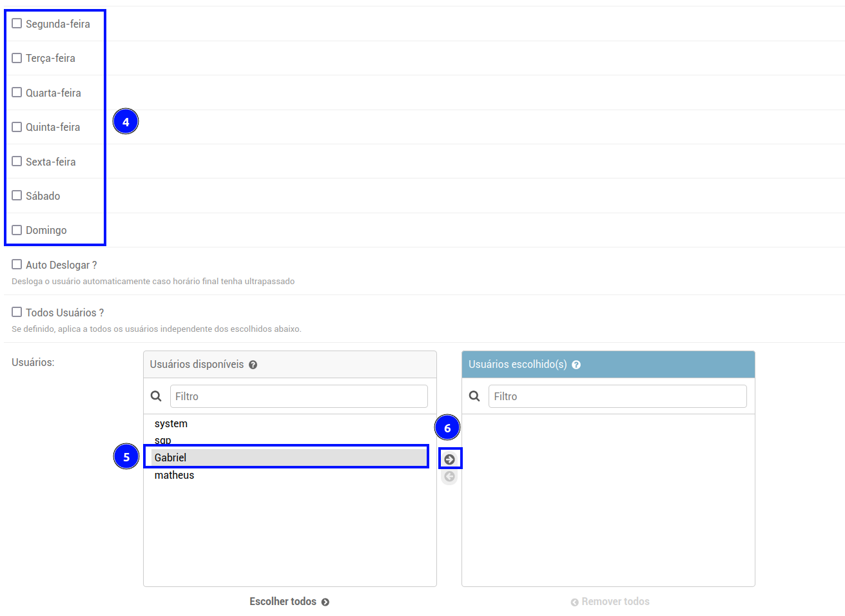The image size is (845, 616).
Task: Toggle the Todos Usuários checkbox
Action: coord(17,313)
